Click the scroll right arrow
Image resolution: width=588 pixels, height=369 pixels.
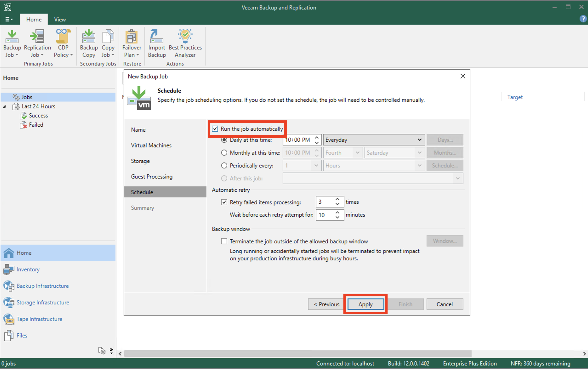pos(584,354)
